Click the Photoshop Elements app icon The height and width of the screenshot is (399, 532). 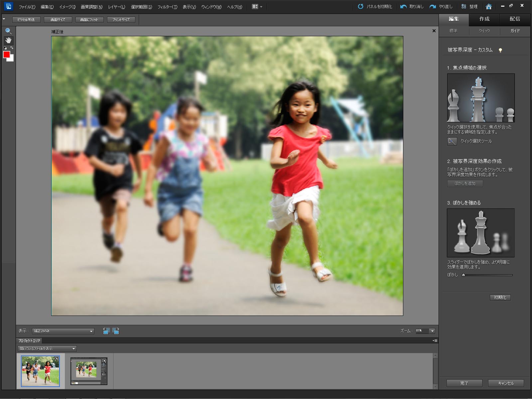click(x=8, y=6)
